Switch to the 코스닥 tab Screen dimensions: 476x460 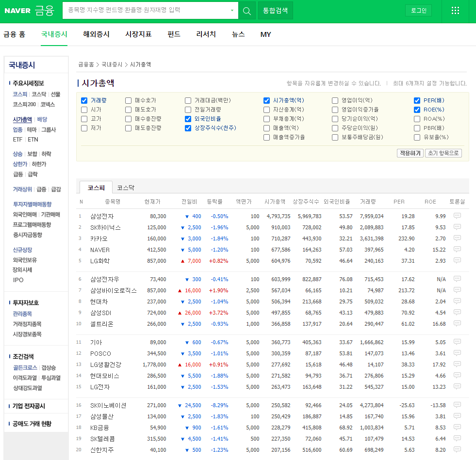pyautogui.click(x=126, y=188)
